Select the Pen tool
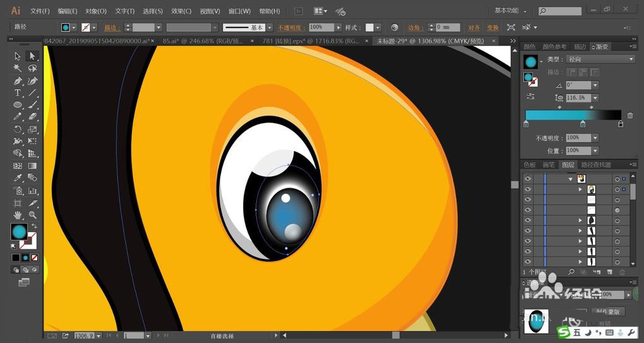Image resolution: width=644 pixels, height=343 pixels. [x=18, y=80]
